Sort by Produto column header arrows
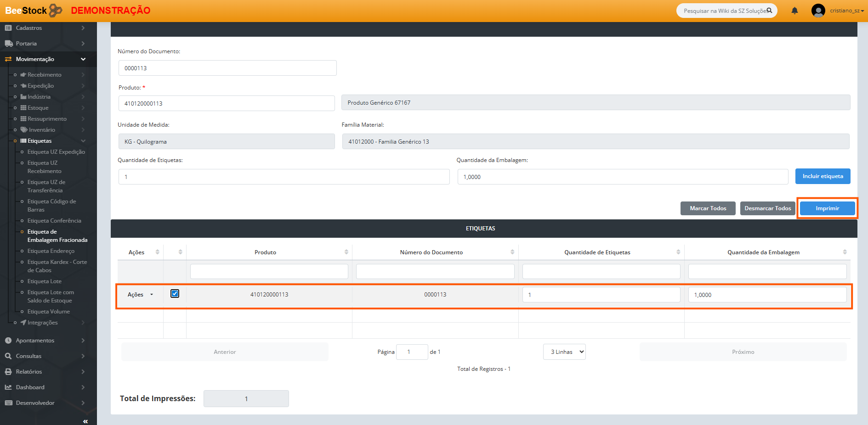 point(346,252)
